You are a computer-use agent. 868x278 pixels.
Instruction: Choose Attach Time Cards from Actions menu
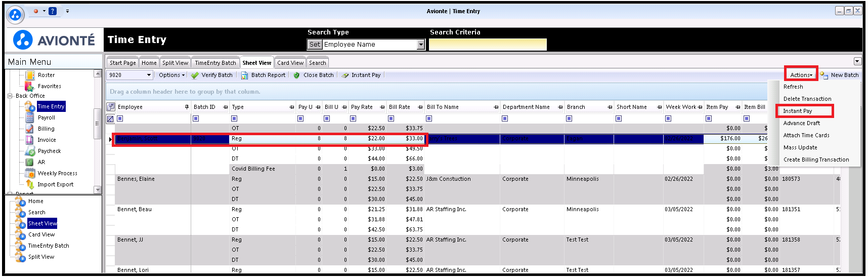806,135
